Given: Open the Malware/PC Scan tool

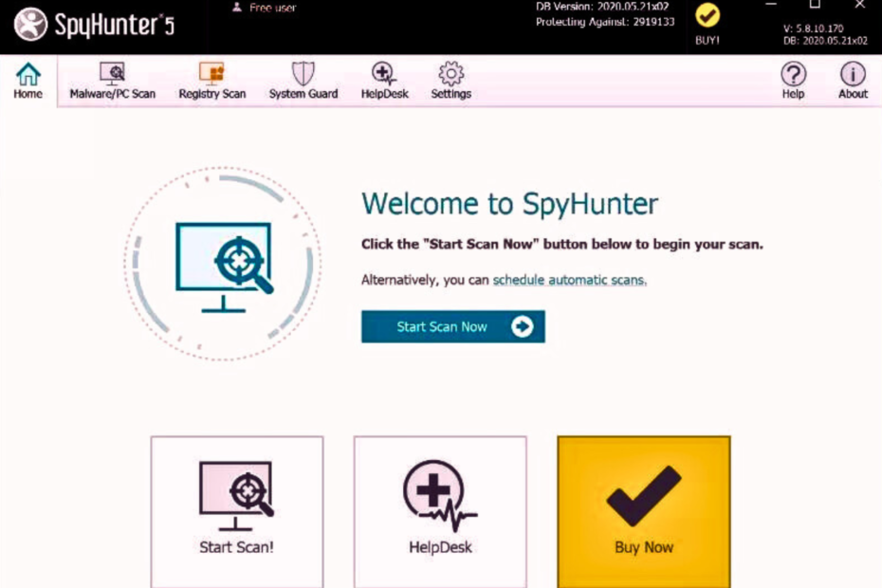Looking at the screenshot, I should [112, 80].
